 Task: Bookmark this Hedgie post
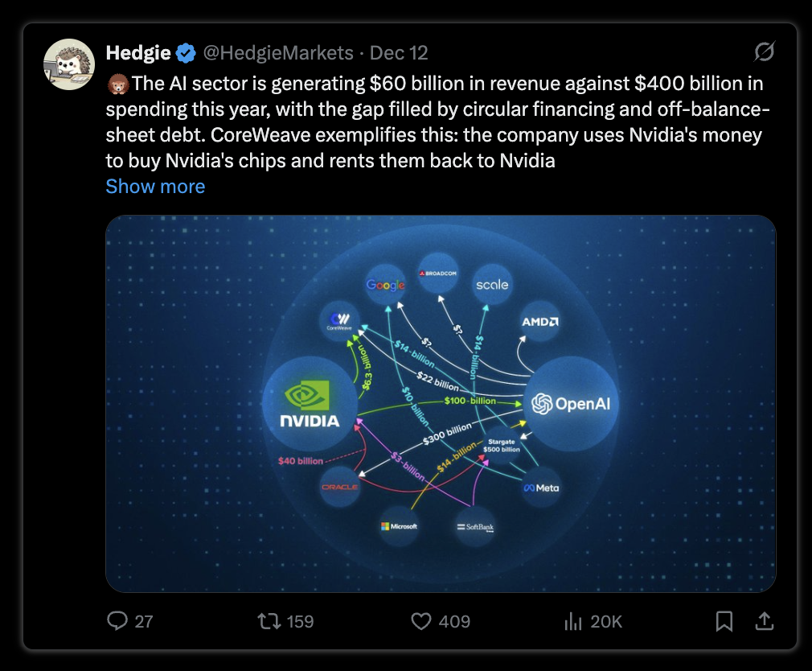[724, 621]
